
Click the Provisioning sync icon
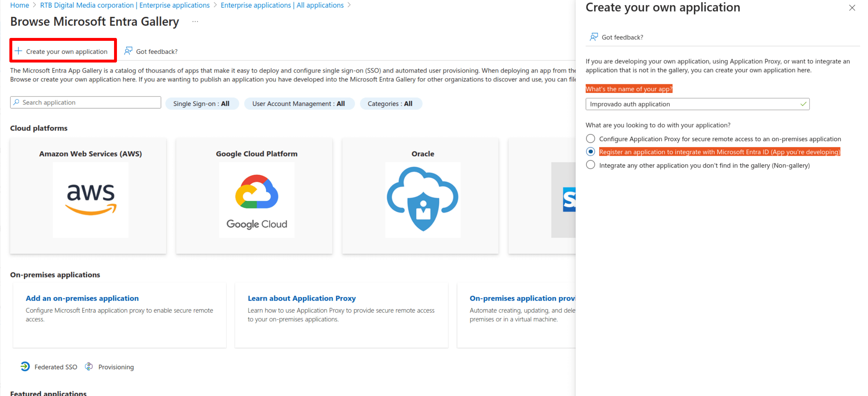pyautogui.click(x=89, y=366)
